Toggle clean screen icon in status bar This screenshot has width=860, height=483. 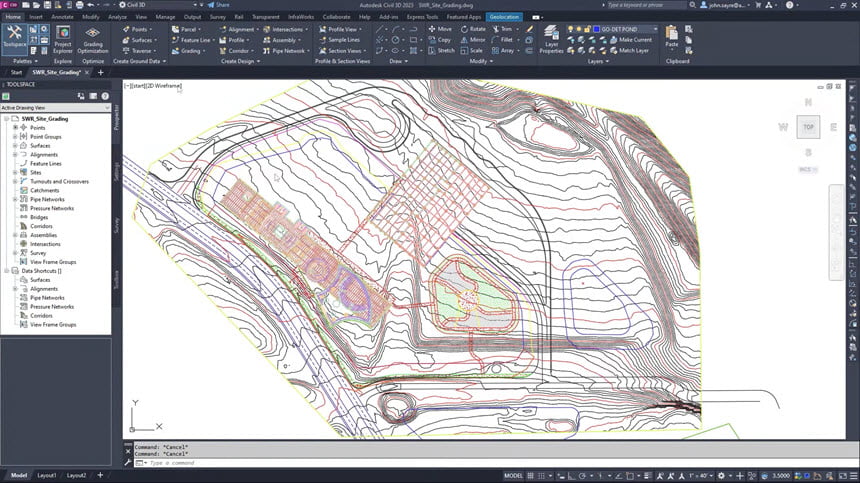tap(842, 476)
